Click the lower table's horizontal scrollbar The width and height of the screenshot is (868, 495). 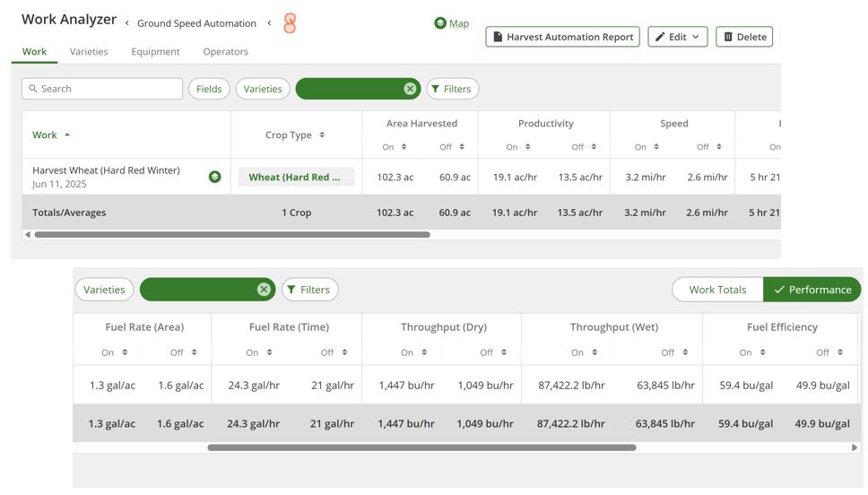[x=421, y=447]
